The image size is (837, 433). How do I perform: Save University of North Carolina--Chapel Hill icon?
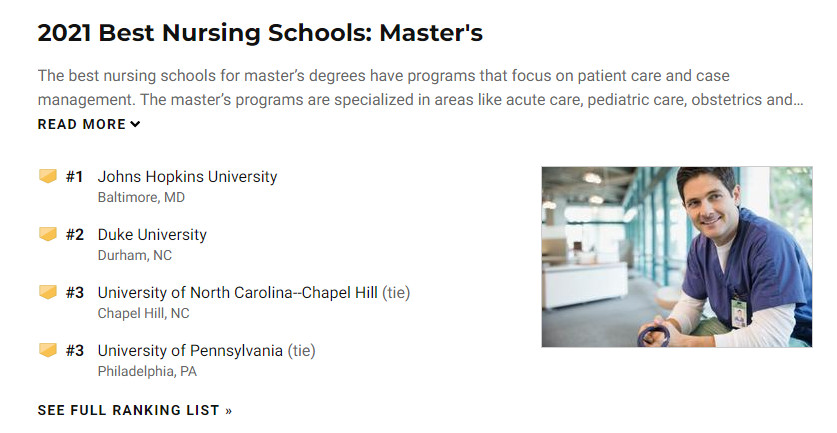point(47,293)
